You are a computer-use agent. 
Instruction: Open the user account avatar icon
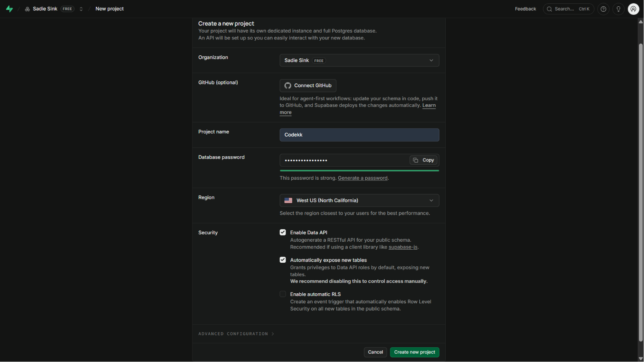click(634, 9)
